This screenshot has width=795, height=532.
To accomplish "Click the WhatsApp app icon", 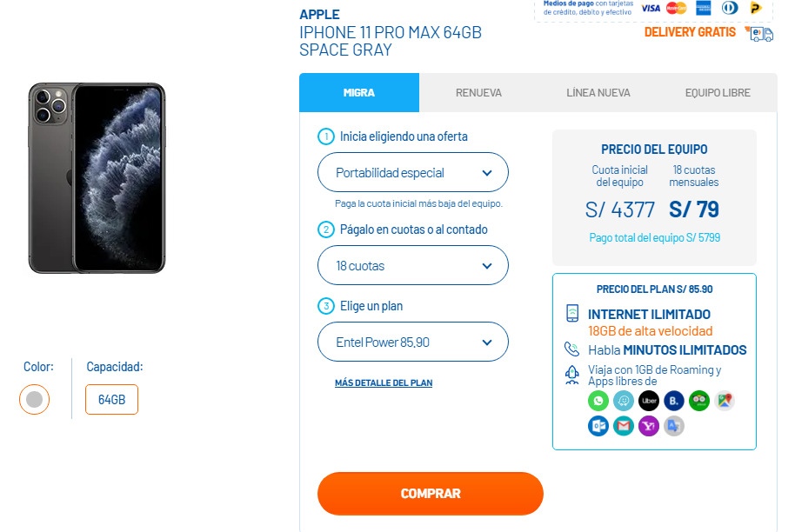I will tap(598, 401).
